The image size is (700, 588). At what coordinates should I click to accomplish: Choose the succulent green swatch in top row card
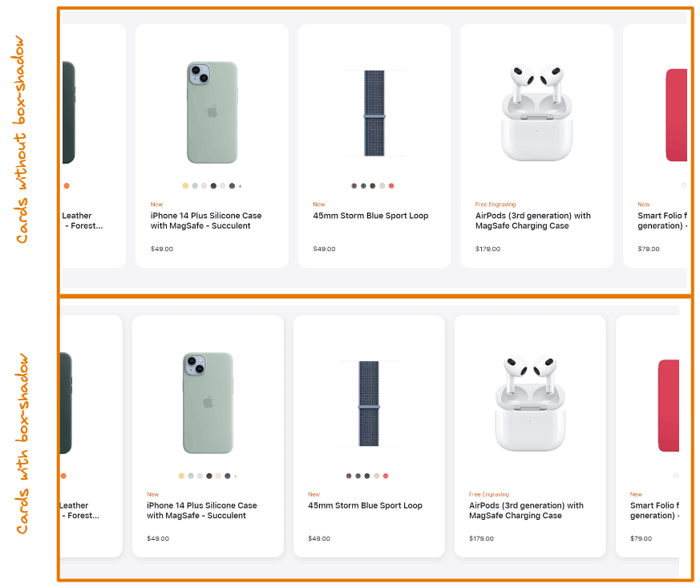[x=195, y=186]
